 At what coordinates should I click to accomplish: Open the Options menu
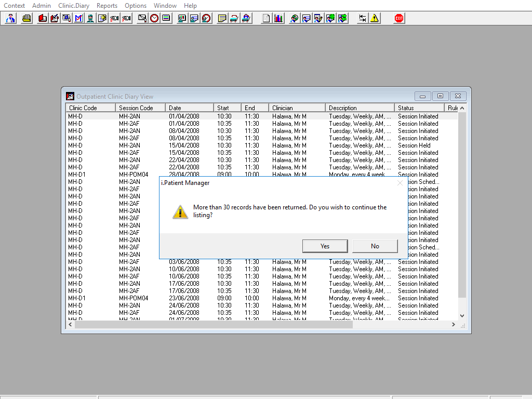click(x=136, y=6)
